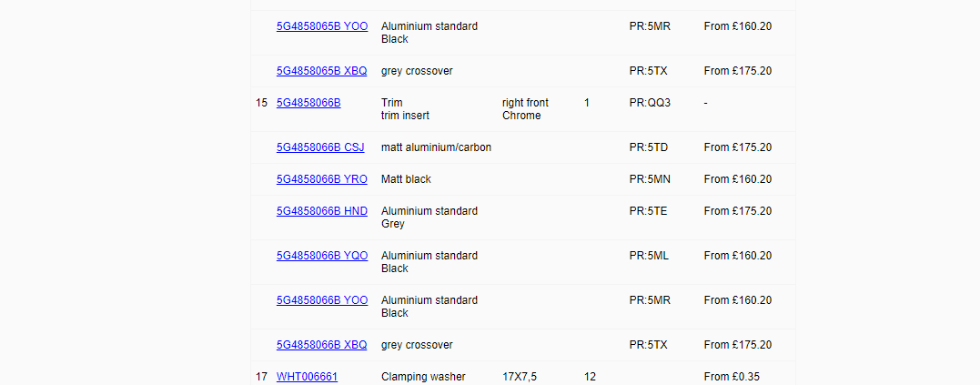Viewport: 980px width, 385px height.
Task: Click the right front Chrome remark
Action: (525, 109)
